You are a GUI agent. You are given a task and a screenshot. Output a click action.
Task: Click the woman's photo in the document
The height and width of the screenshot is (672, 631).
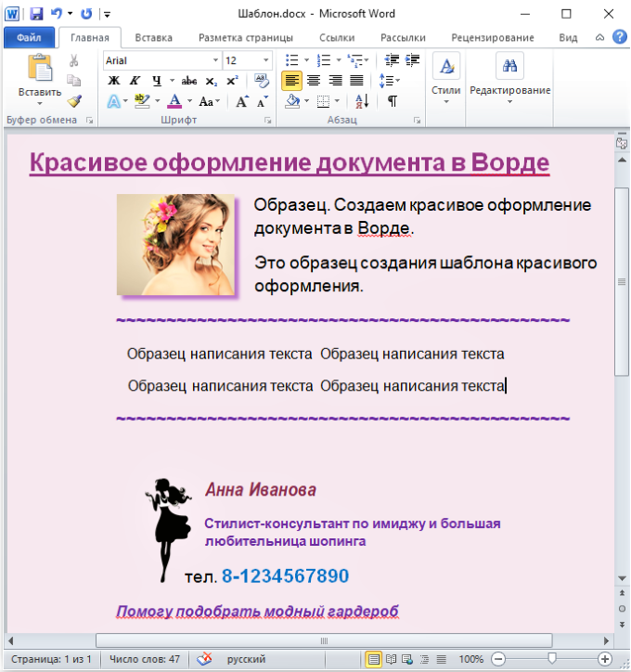[175, 244]
